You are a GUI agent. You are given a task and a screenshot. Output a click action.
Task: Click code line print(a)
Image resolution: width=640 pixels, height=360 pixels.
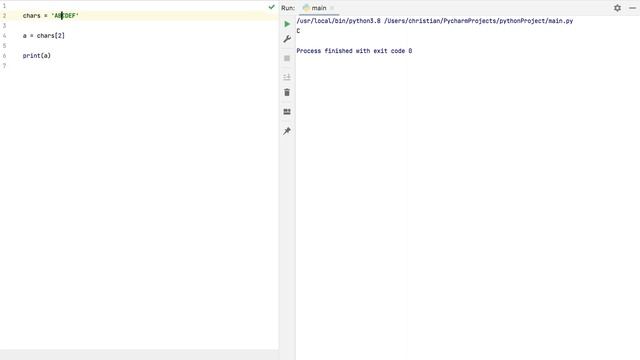click(x=37, y=56)
